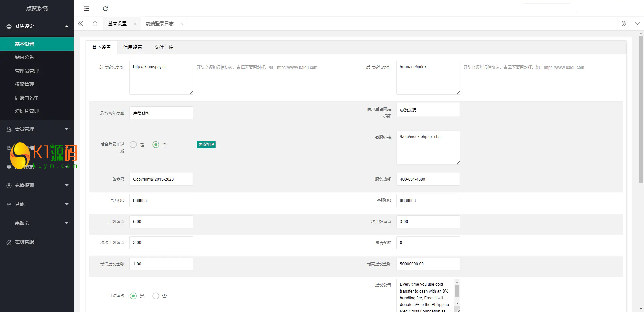Image resolution: width=644 pixels, height=312 pixels.
Task: Click the 次上级返点 input field
Action: tap(428, 222)
